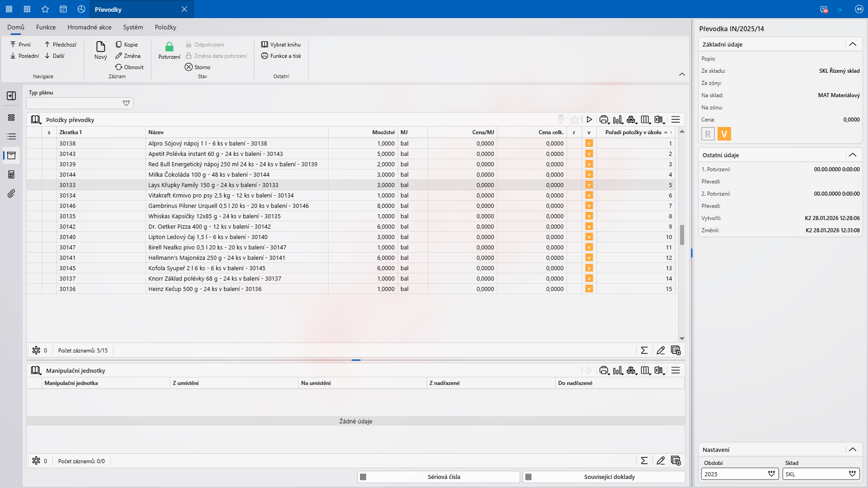The height and width of the screenshot is (488, 868).
Task: Open print icon in Položky převodky toolbar
Action: [x=604, y=120]
